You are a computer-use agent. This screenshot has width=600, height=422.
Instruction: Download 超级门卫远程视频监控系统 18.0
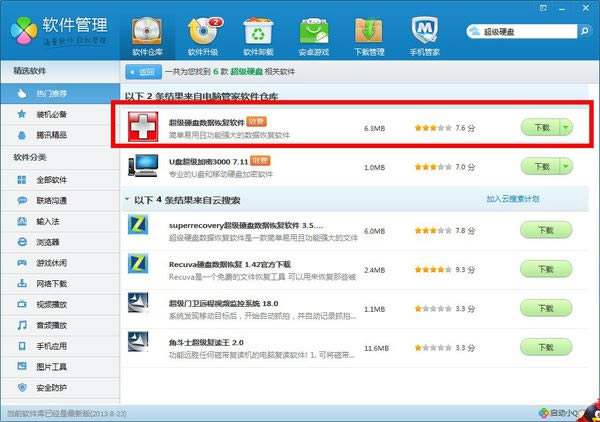pos(546,308)
